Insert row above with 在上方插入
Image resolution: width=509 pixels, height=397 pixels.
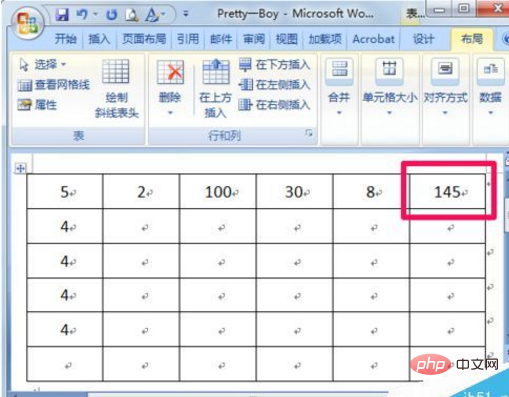point(215,88)
